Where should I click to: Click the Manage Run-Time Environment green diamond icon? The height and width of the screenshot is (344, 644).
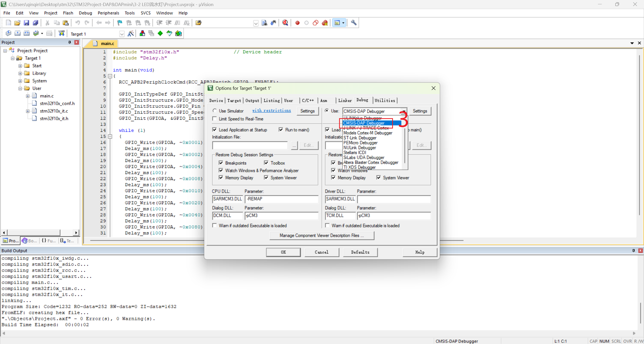click(160, 33)
